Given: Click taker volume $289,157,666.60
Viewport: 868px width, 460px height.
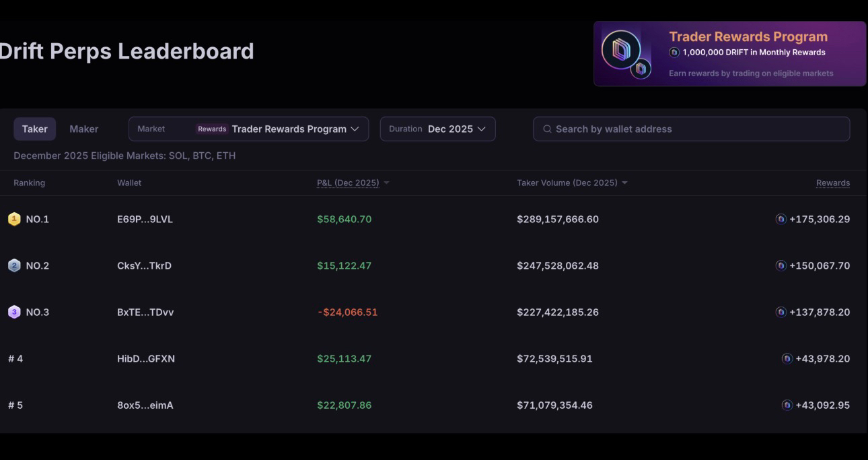Looking at the screenshot, I should coord(557,219).
